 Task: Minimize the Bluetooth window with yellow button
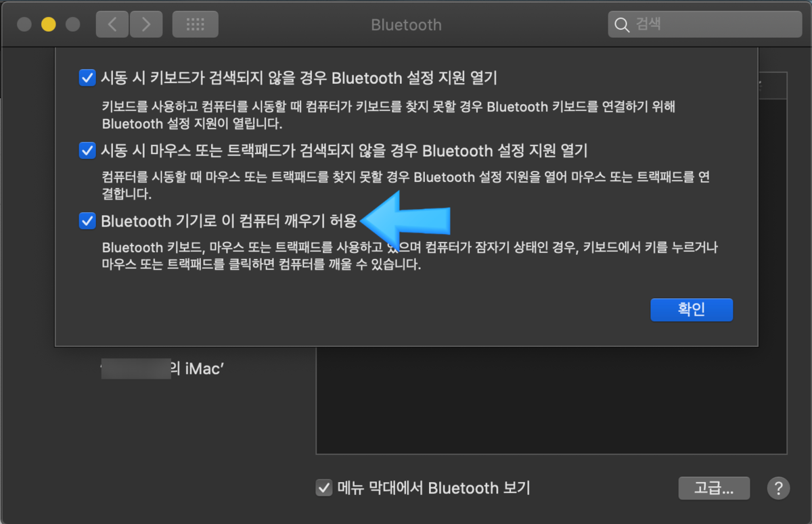48,25
